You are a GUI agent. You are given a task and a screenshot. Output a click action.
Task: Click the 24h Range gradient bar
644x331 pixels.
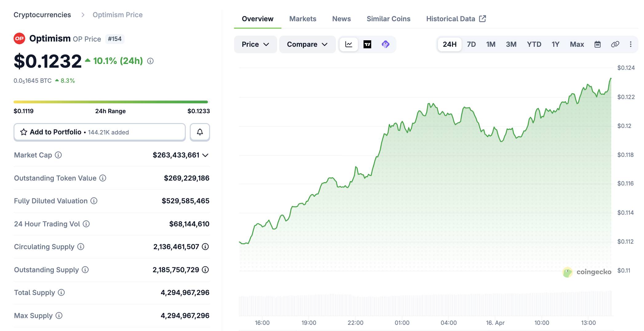(x=111, y=102)
